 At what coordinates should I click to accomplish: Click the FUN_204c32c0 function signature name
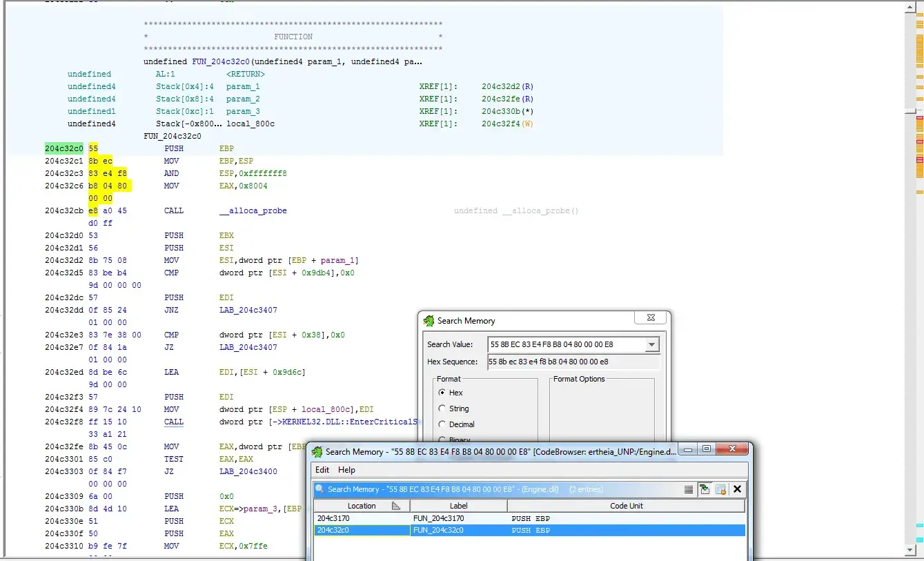coord(221,61)
